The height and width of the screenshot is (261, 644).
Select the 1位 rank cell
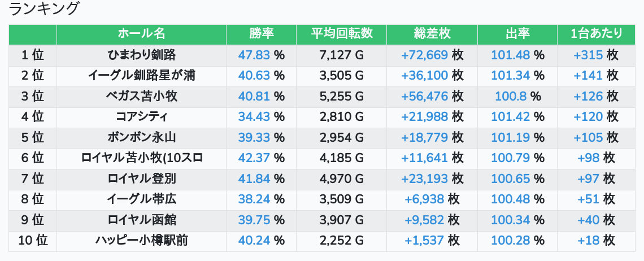point(33,55)
